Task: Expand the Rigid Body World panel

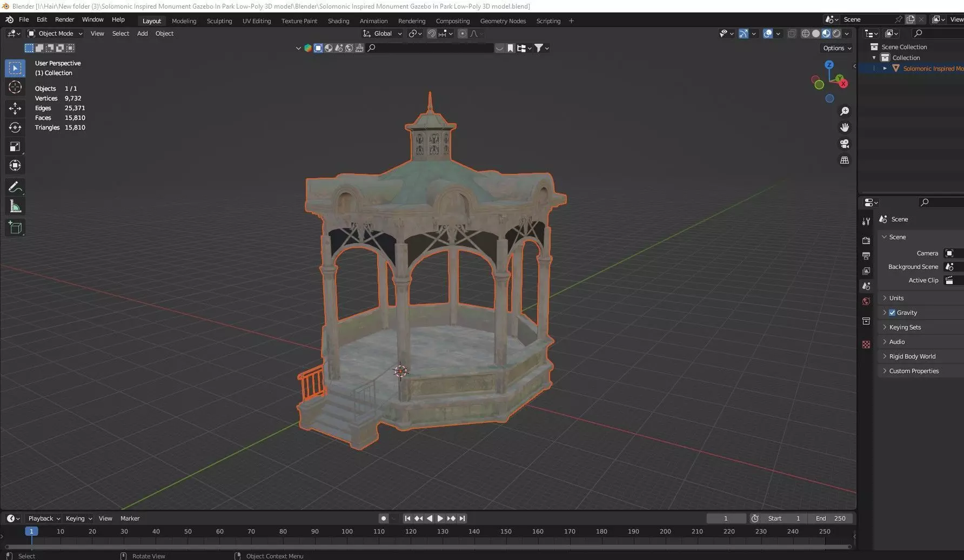Action: click(x=921, y=356)
